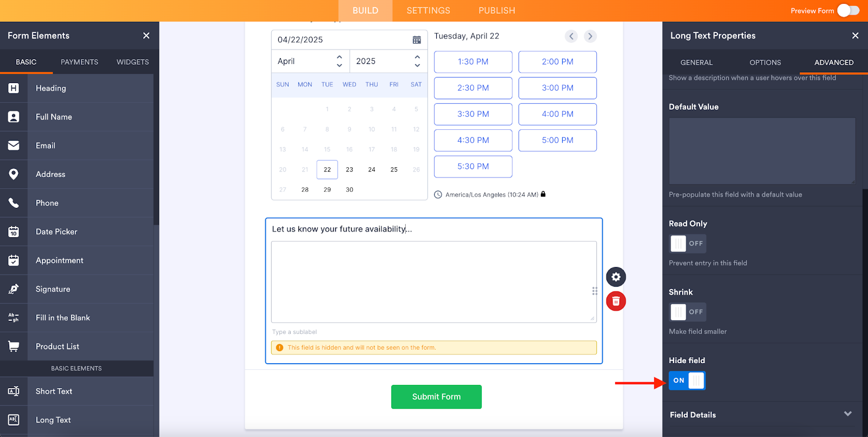Select the 2:30 PM time slot

point(473,88)
